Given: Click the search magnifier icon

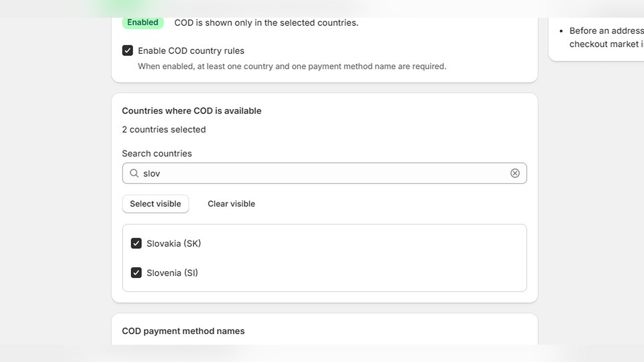Looking at the screenshot, I should click(x=134, y=173).
